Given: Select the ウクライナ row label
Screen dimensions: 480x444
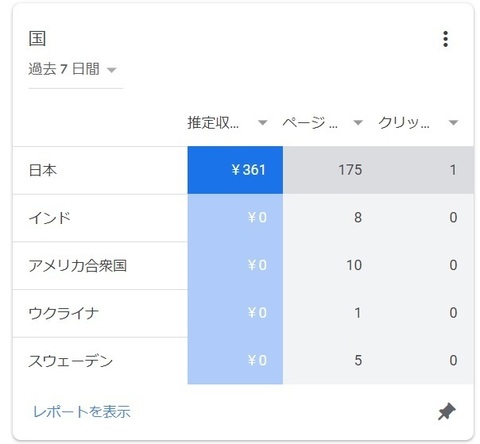Looking at the screenshot, I should pyautogui.click(x=64, y=313).
